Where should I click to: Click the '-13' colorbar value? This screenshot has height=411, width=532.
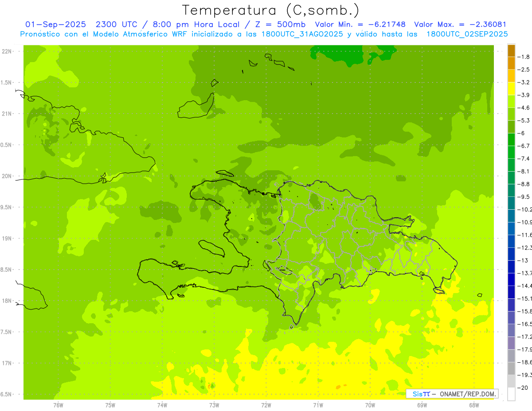pyautogui.click(x=523, y=261)
